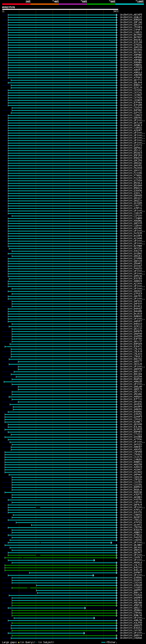The height and width of the screenshot is (644, 146).
Task: Select the UniRef100_B3GUS2 label
Action: click(131, 628)
